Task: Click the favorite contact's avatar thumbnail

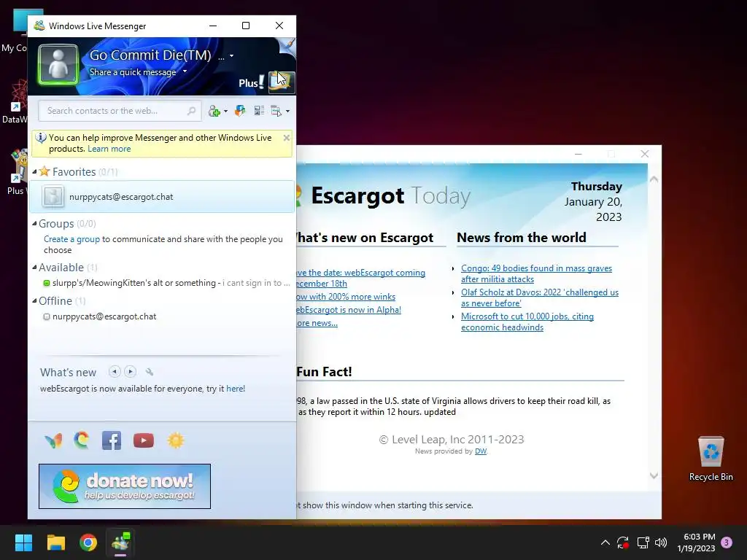Action: 53,197
